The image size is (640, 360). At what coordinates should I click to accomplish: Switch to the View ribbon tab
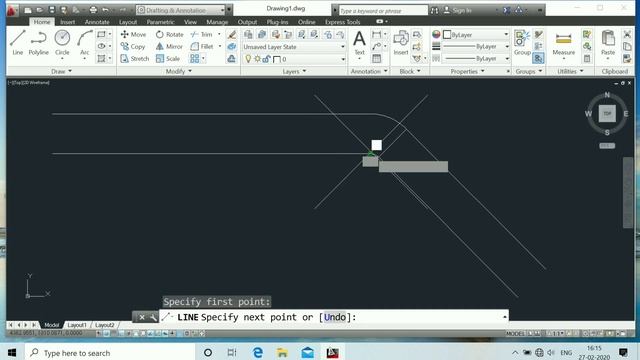(x=190, y=22)
